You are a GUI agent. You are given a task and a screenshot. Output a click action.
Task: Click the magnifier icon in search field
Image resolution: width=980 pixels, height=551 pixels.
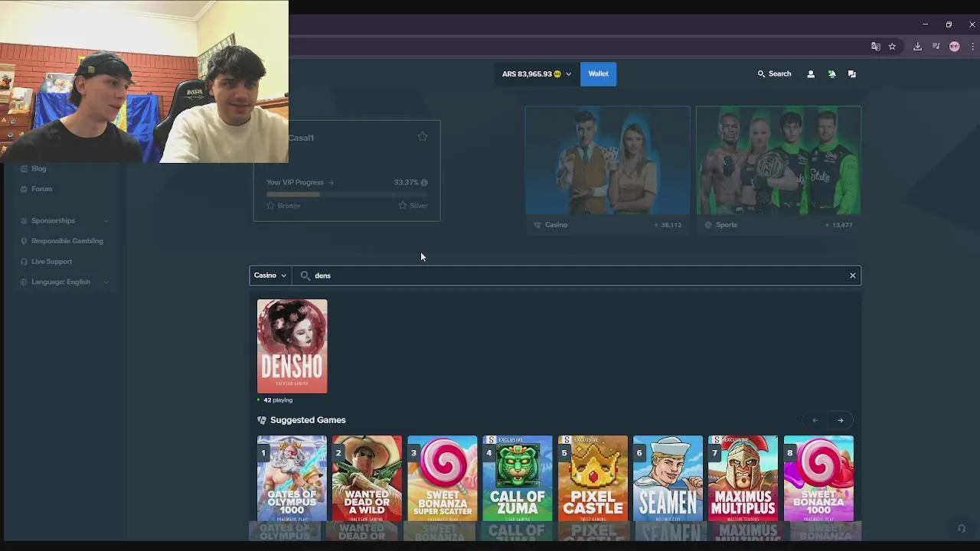coord(305,275)
